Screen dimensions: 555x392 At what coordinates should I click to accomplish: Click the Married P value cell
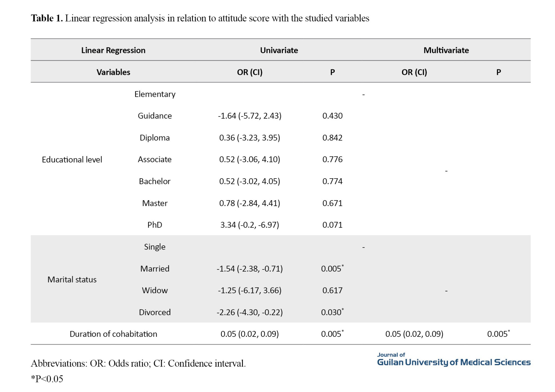[332, 269]
